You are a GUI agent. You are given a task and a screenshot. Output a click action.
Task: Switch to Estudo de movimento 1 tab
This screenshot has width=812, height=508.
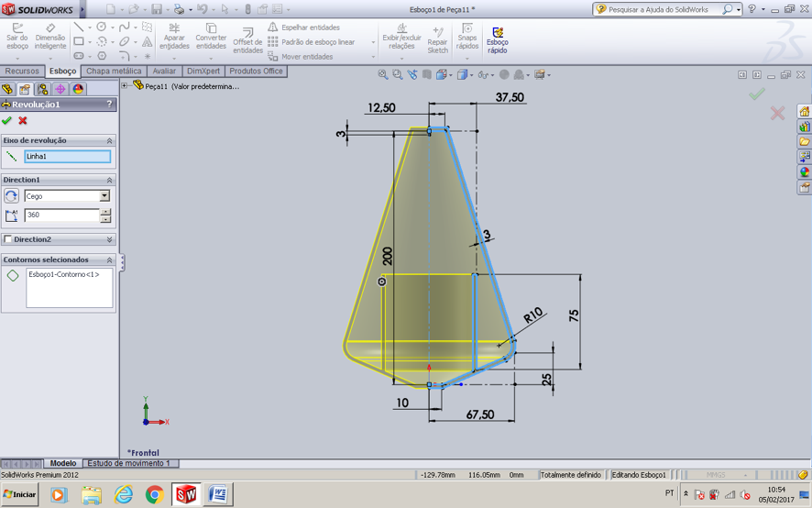[x=129, y=463]
